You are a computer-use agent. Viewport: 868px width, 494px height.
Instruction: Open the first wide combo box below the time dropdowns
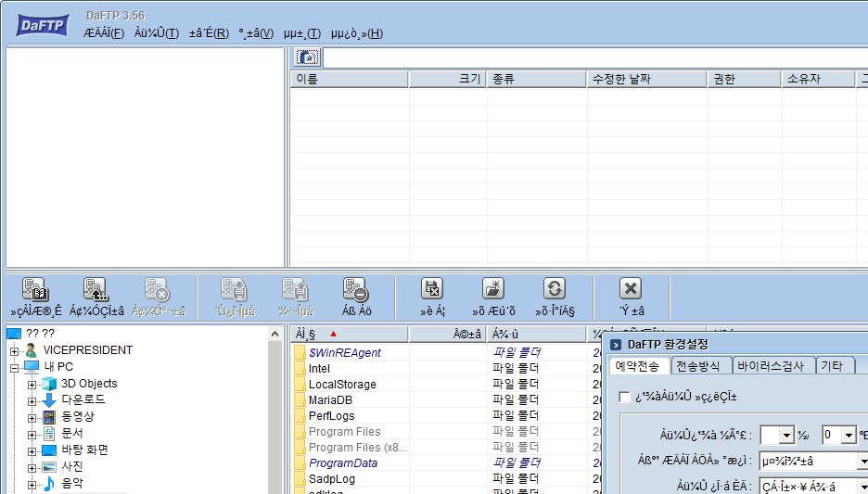813,461
